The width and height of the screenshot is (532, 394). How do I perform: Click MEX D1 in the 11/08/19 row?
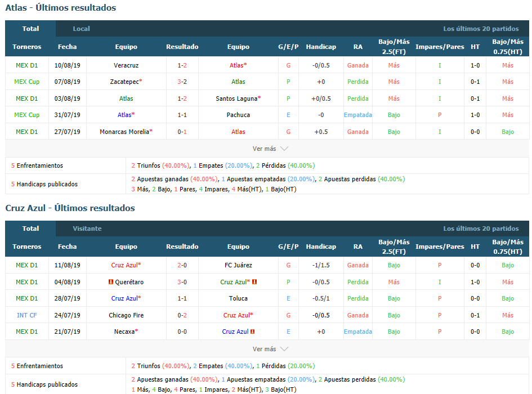coord(27,265)
